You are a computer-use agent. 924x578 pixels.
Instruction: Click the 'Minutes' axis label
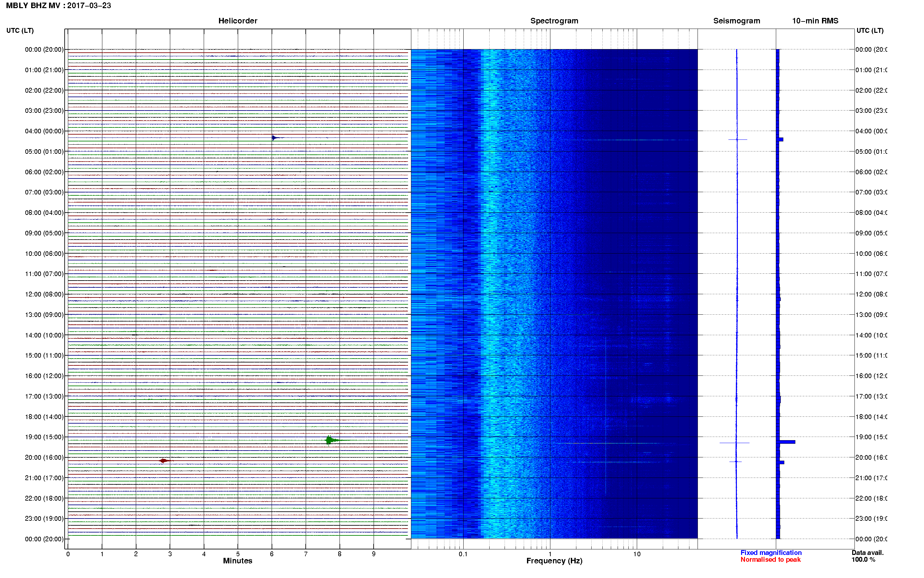click(x=237, y=561)
